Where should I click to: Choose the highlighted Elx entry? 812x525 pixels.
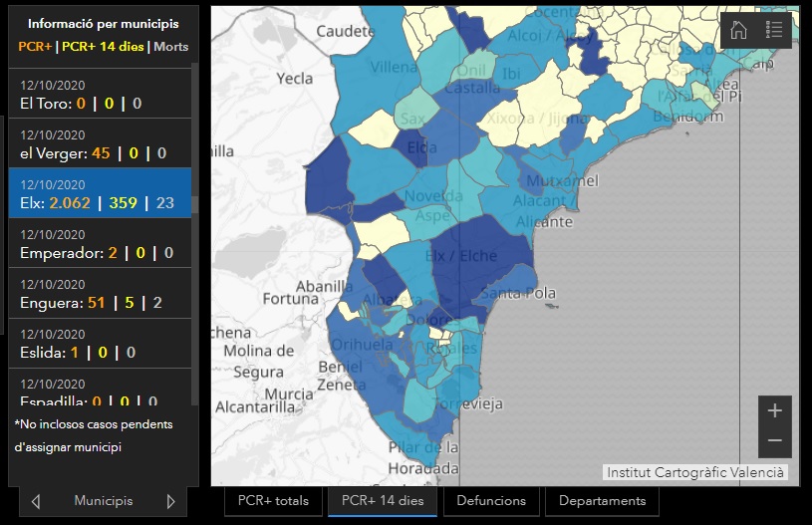[x=98, y=193]
